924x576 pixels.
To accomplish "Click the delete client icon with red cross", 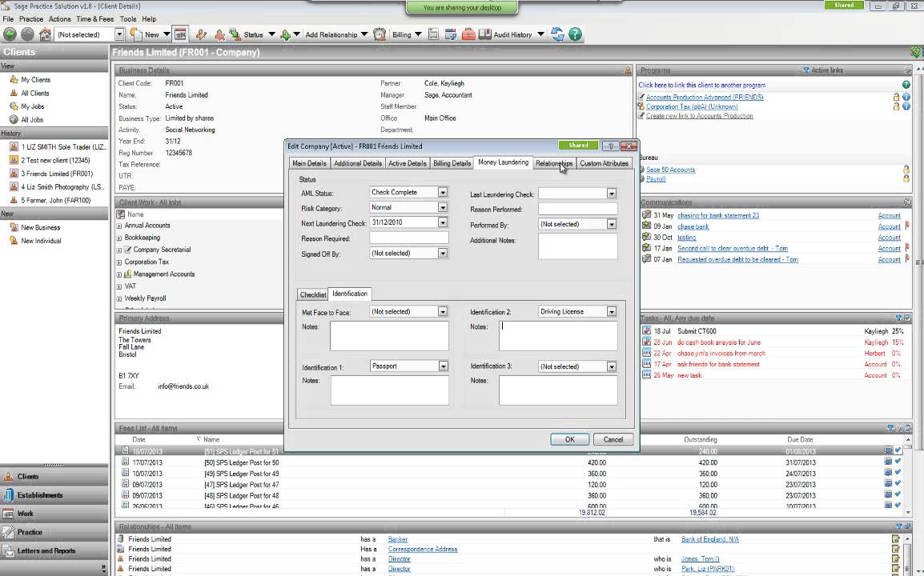I will (219, 34).
